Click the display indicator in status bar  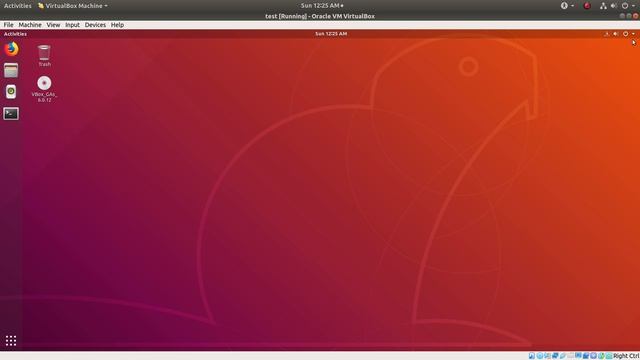coord(578,356)
